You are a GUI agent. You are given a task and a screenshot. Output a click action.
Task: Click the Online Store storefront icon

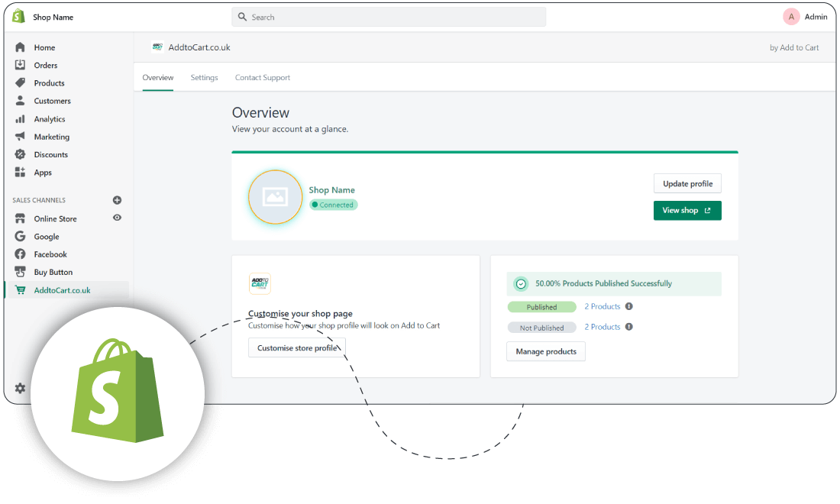pyautogui.click(x=20, y=218)
